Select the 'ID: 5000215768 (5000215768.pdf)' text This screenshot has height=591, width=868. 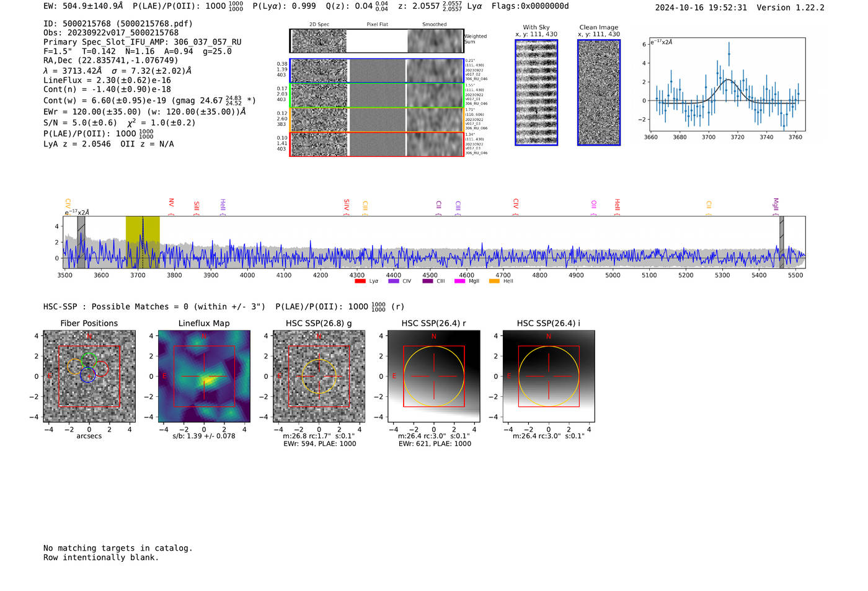[x=118, y=24]
